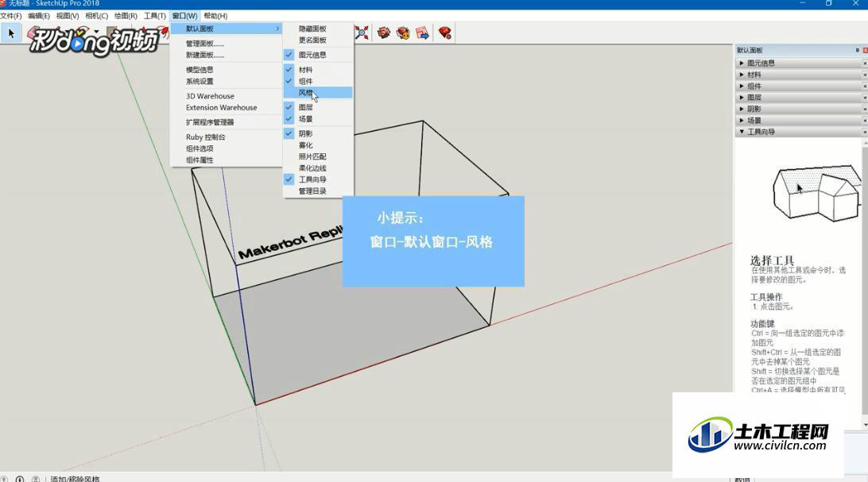Open the 相机(C) menu
The width and height of the screenshot is (868, 482).
(x=96, y=16)
